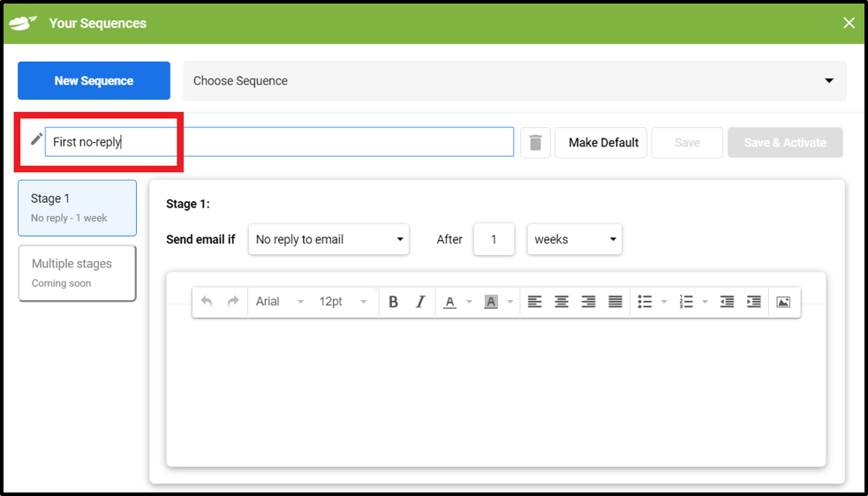The height and width of the screenshot is (496, 868).
Task: Justify the email text
Action: point(615,302)
